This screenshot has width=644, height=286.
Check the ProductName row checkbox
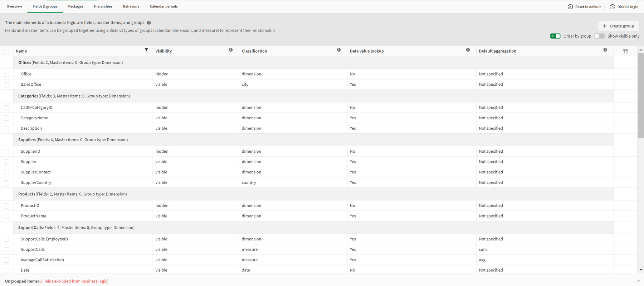6,216
